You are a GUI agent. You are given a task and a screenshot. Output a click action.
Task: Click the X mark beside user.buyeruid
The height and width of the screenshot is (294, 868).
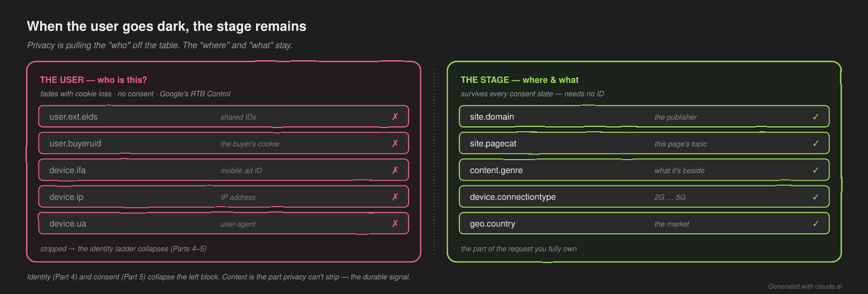tap(395, 143)
